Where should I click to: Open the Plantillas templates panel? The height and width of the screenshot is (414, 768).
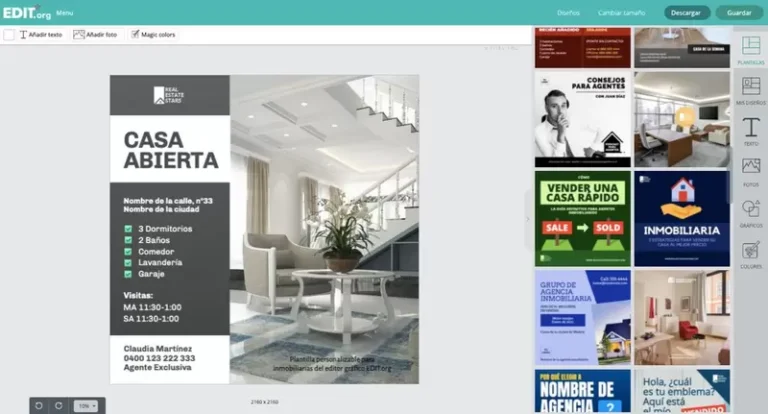click(750, 48)
